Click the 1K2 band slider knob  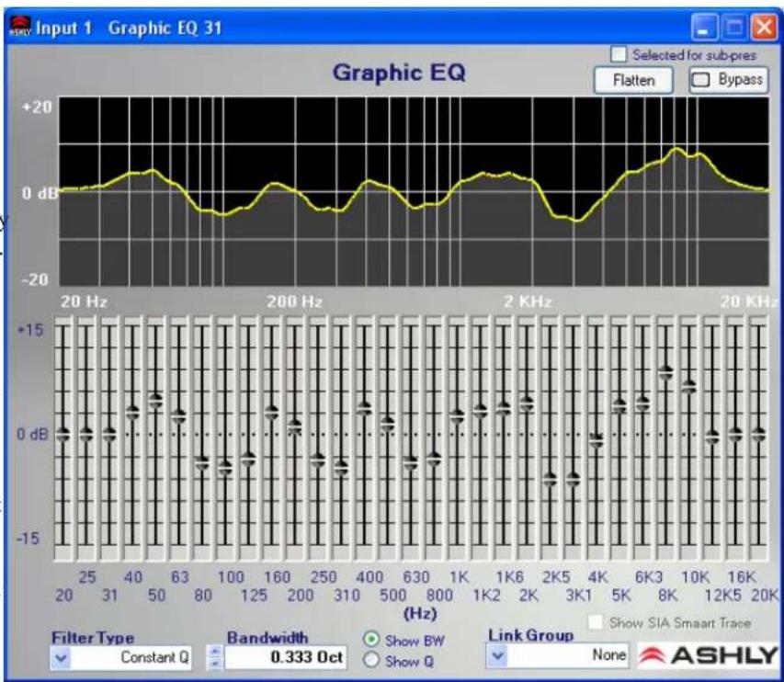[x=481, y=411]
